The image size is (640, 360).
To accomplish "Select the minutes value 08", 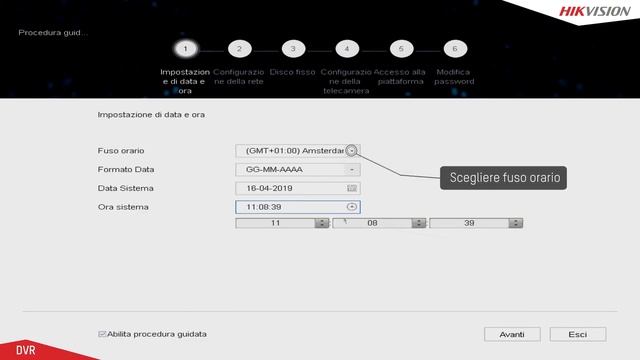I will point(372,223).
